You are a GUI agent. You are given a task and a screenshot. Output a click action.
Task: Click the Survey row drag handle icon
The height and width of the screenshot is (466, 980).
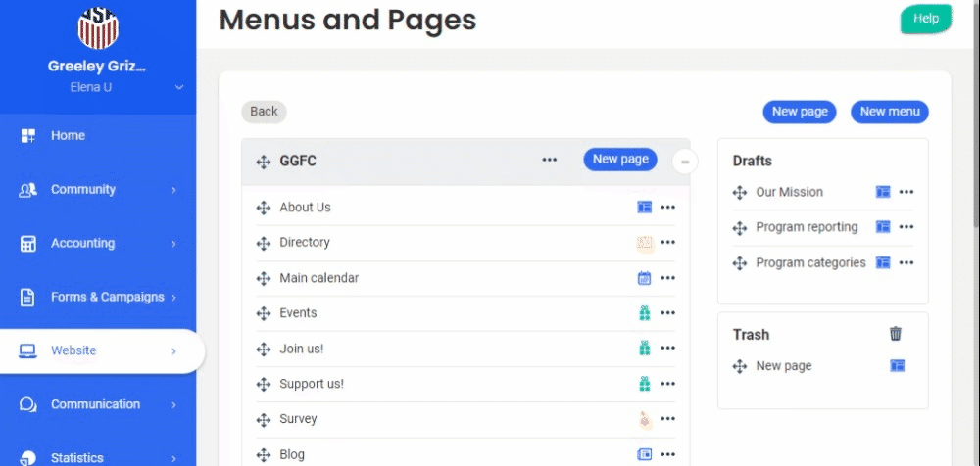pyautogui.click(x=263, y=420)
